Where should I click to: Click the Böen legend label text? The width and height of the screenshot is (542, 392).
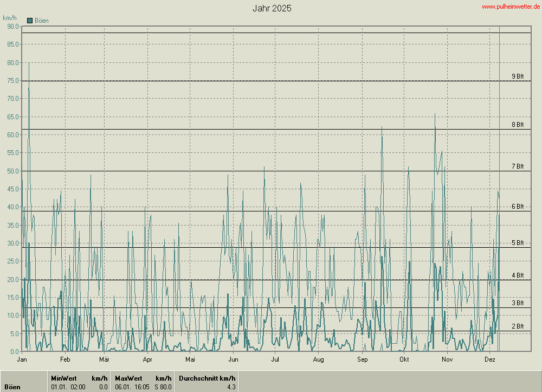pyautogui.click(x=42, y=21)
